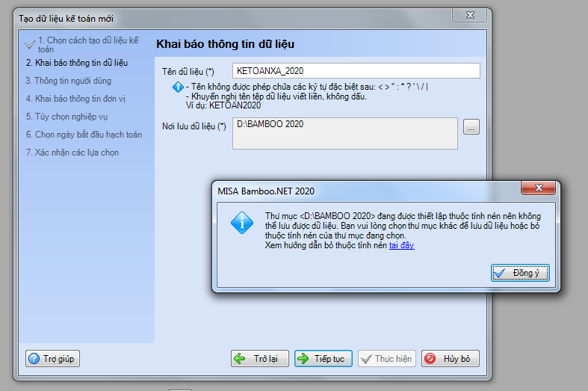Screen dimensions: 588x391
Task: Click the Thực hiện button
Action: [x=386, y=358]
